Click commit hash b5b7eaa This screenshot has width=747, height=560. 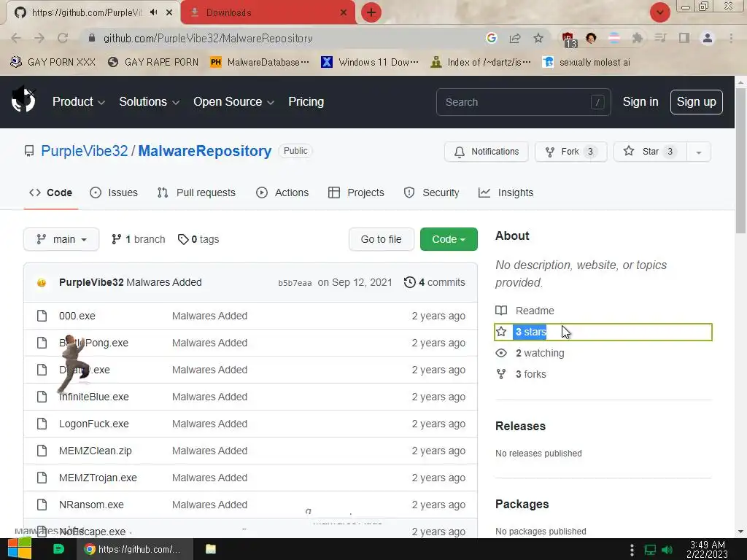tap(295, 283)
